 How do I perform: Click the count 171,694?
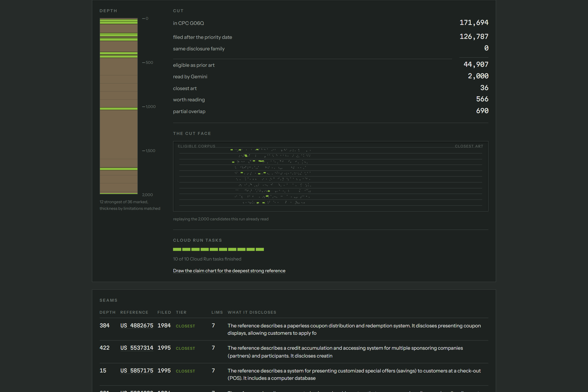tap(474, 22)
